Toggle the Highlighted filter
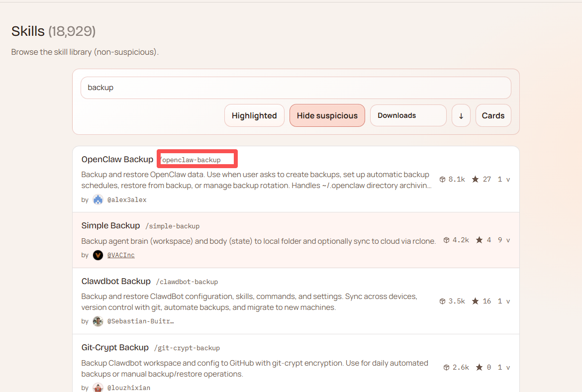This screenshot has height=392, width=582. [x=254, y=115]
